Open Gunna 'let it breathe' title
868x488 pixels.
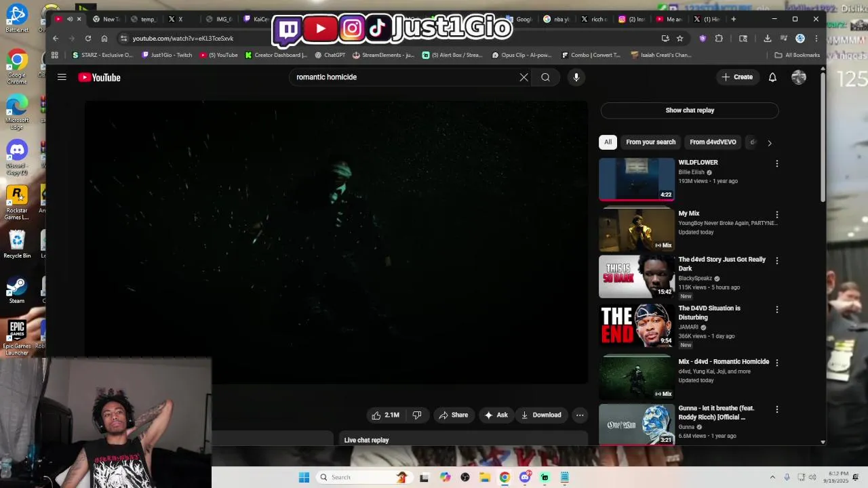(716, 413)
